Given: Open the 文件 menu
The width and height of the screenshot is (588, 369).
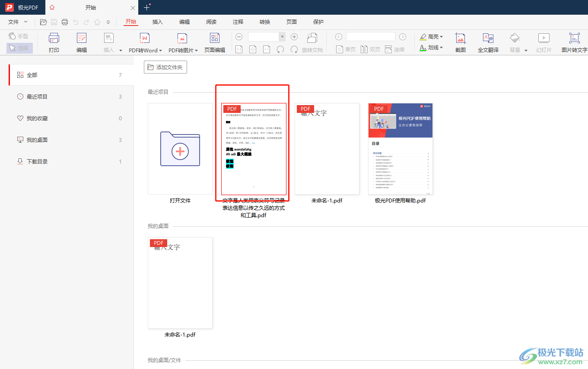Looking at the screenshot, I should point(18,22).
